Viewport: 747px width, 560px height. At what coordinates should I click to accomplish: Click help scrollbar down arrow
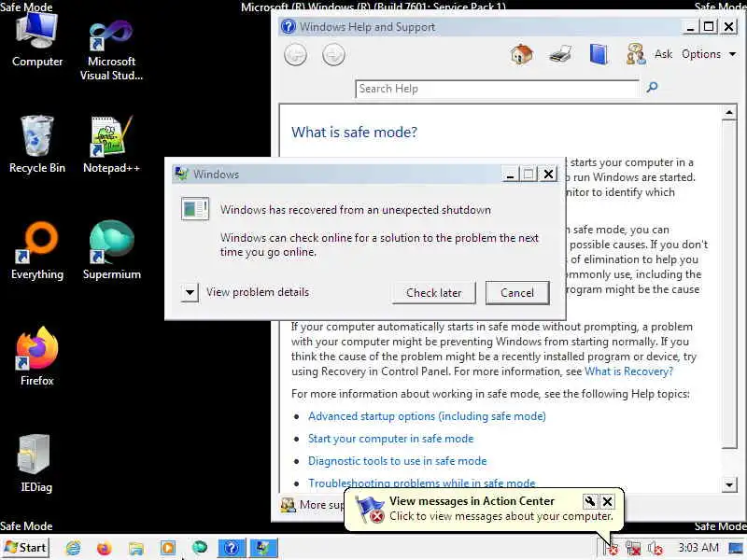[x=729, y=485]
